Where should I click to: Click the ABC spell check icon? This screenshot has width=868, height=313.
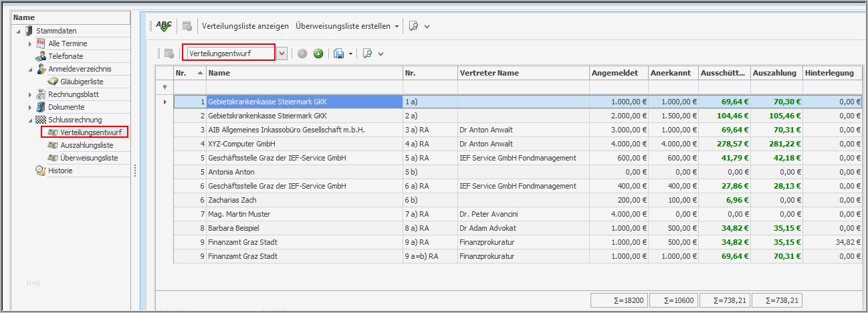tap(164, 26)
